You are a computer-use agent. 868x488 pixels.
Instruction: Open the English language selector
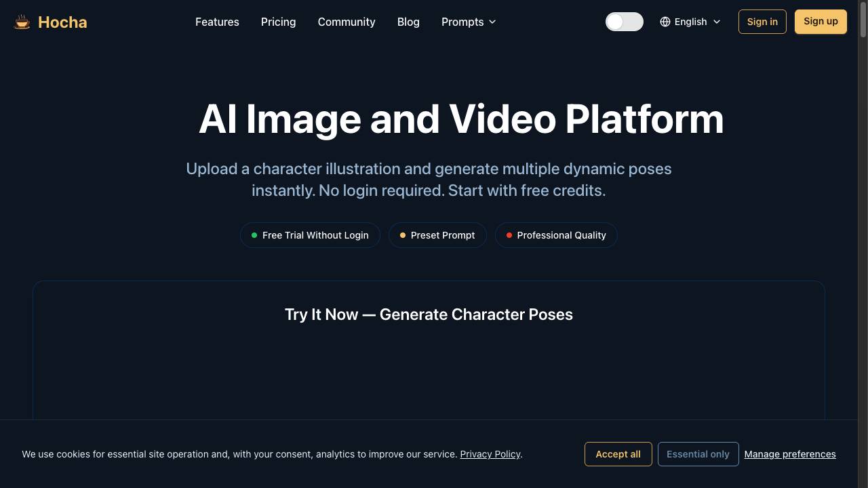tap(690, 22)
